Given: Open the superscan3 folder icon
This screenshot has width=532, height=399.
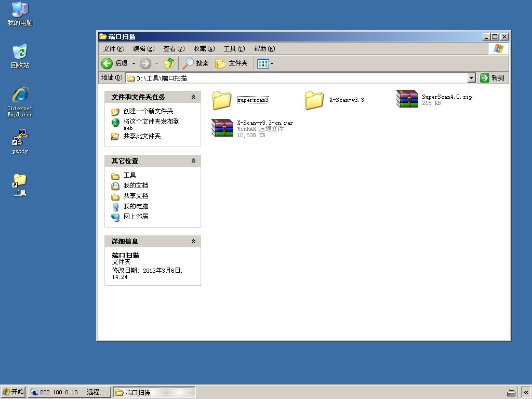Looking at the screenshot, I should click(222, 100).
